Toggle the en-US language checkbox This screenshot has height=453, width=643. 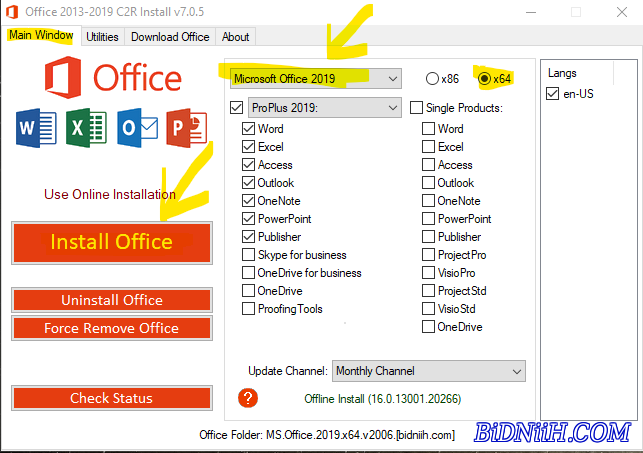[x=552, y=94]
